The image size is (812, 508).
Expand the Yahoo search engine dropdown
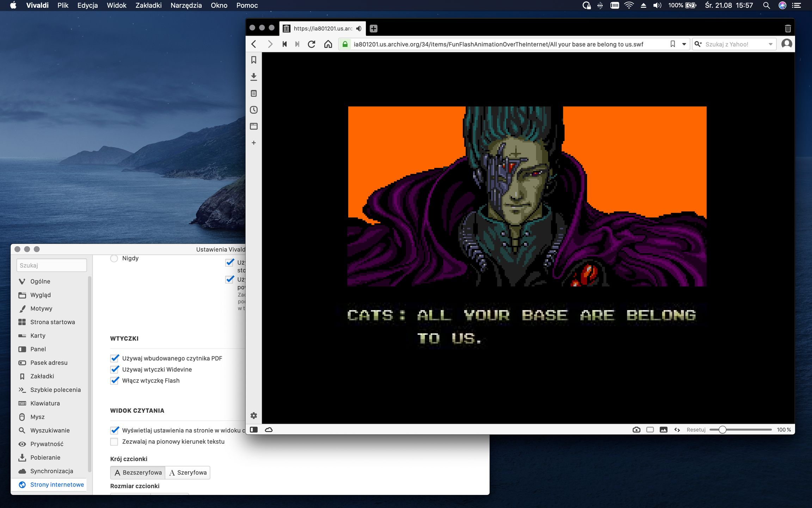click(770, 44)
